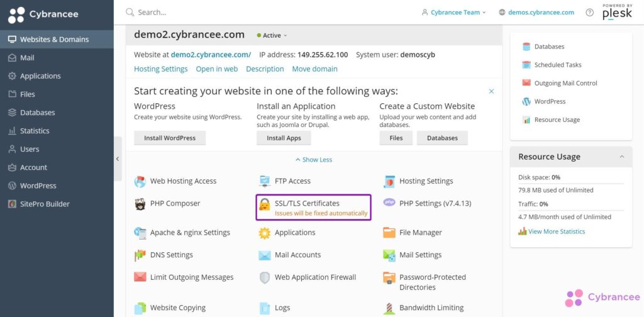Open the Active status dropdown
Image resolution: width=644 pixels, height=317 pixels.
(272, 36)
